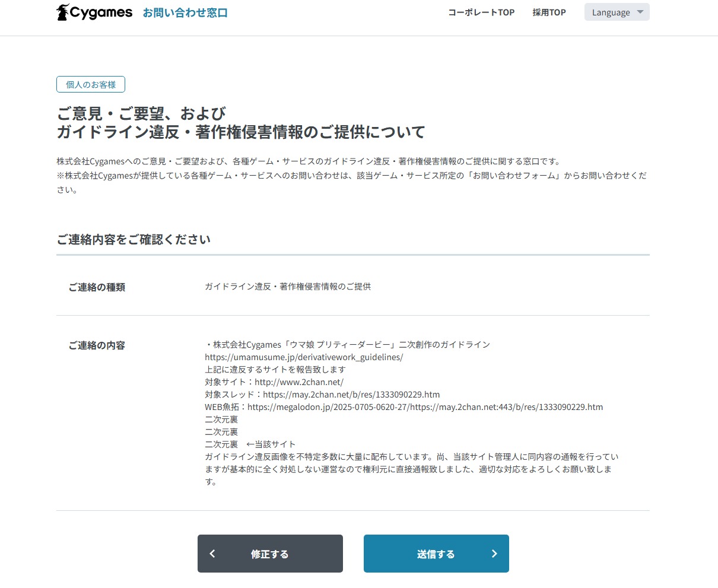
Task: Click the 個人のお客様 tag
Action: tap(91, 85)
